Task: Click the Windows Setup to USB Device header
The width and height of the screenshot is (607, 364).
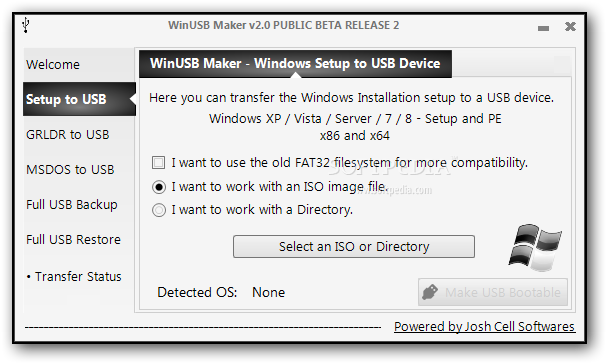Action: pyautogui.click(x=295, y=64)
